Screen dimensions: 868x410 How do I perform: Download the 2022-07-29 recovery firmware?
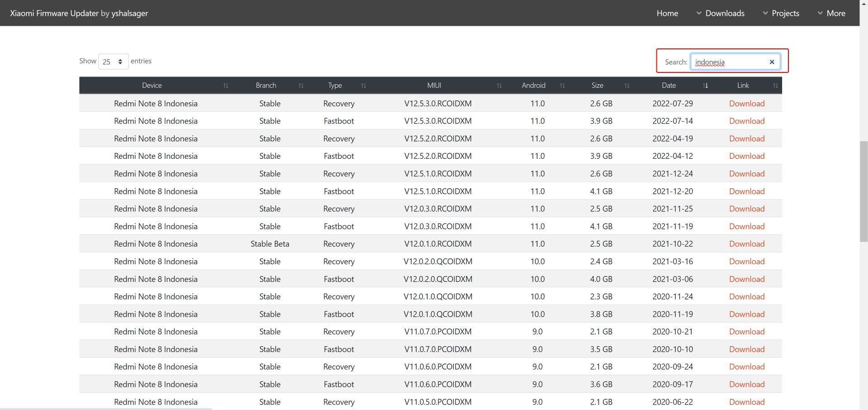pos(747,103)
